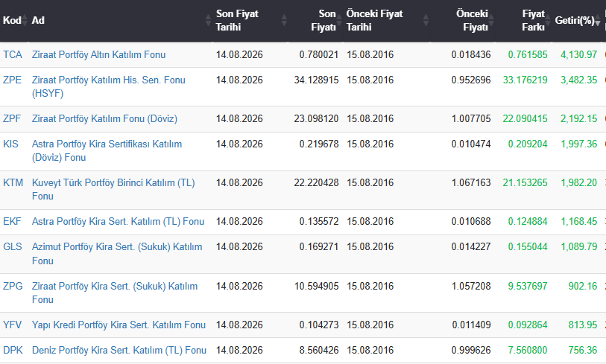Select GLS last price 0.169271
The image size is (606, 364).
[319, 246]
